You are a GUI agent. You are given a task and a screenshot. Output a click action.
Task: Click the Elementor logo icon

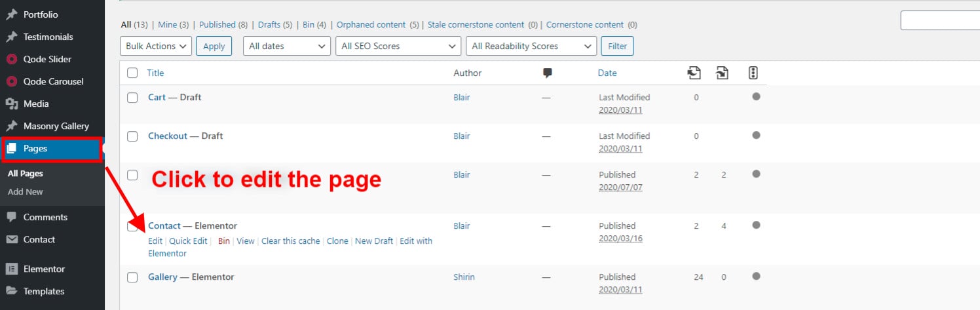pyautogui.click(x=12, y=269)
